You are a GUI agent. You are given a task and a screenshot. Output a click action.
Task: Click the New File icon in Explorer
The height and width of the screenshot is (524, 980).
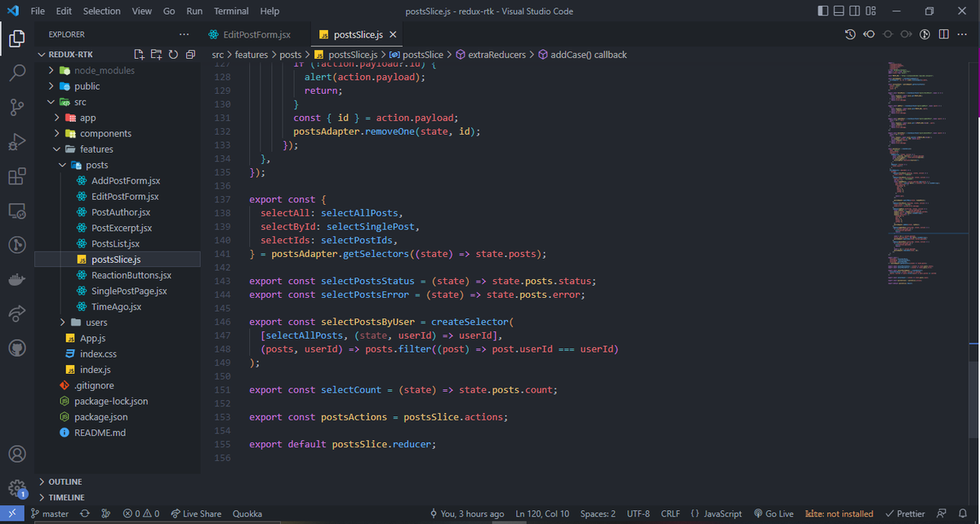pos(139,55)
